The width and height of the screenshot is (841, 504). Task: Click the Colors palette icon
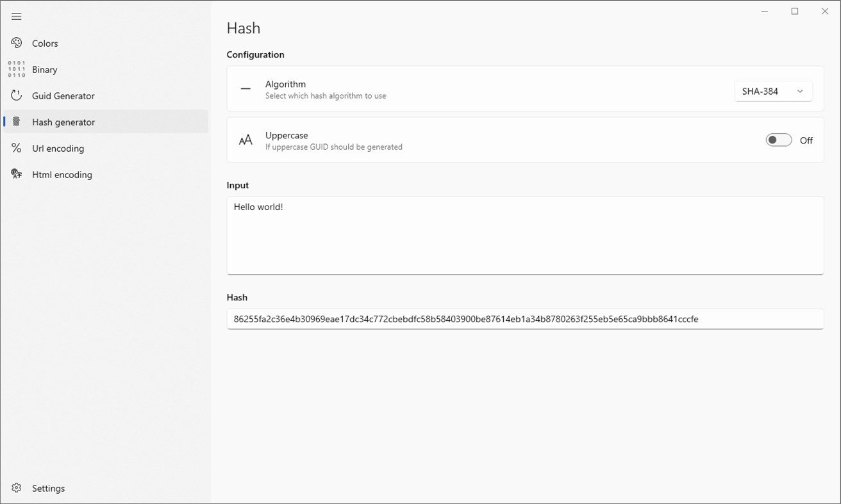(17, 43)
